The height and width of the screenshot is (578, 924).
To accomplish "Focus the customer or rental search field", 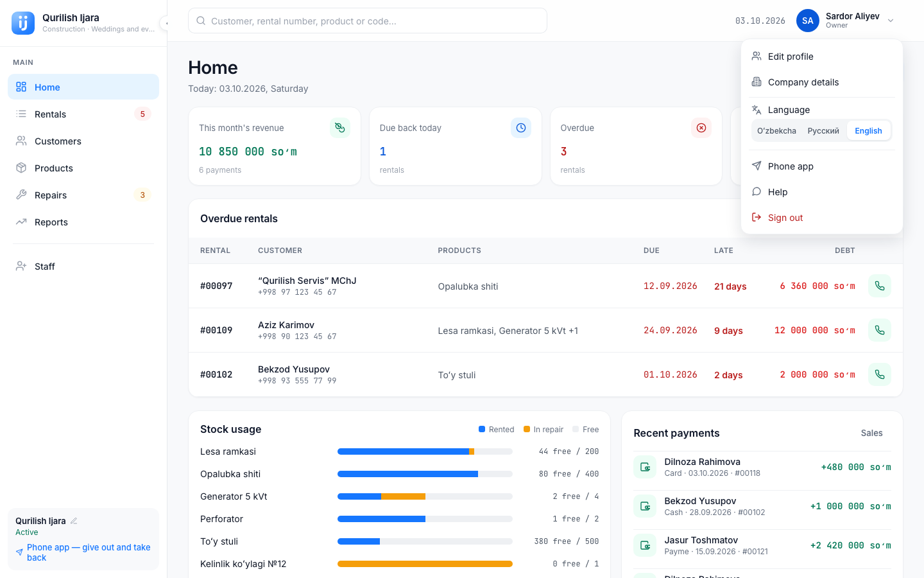I will click(368, 21).
